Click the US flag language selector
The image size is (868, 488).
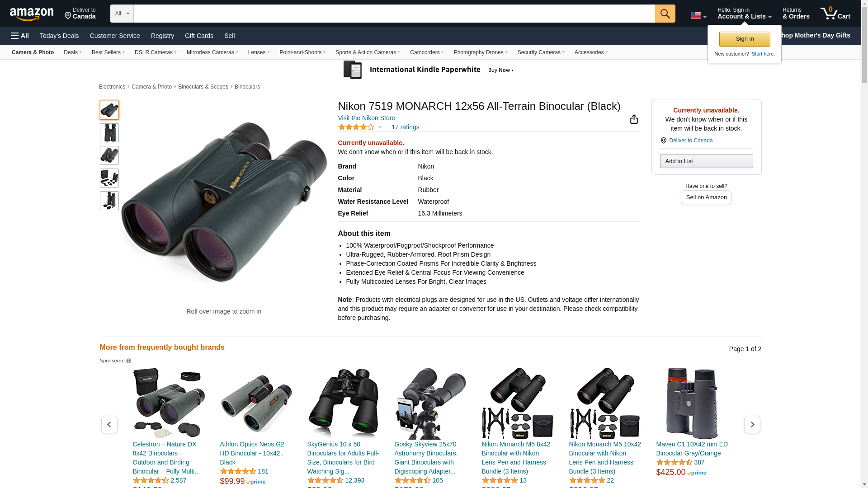pyautogui.click(x=698, y=16)
